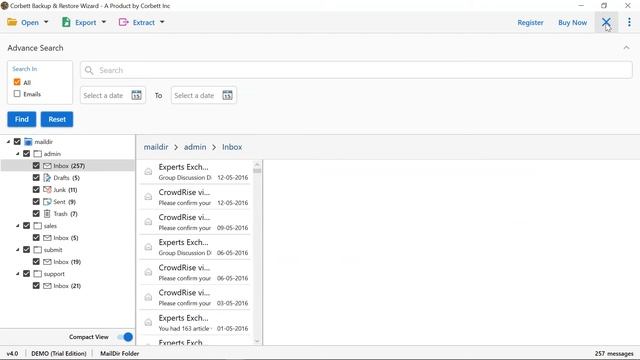Screen dimensions: 640x360
Task: Uncheck the admin Inbox (257) checkbox
Action: (x=36, y=166)
